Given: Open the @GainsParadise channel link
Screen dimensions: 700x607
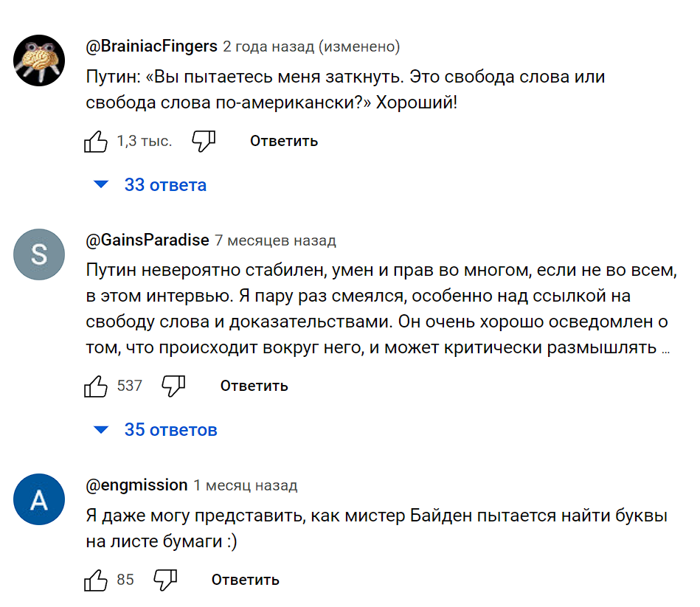Looking at the screenshot, I should point(148,240).
